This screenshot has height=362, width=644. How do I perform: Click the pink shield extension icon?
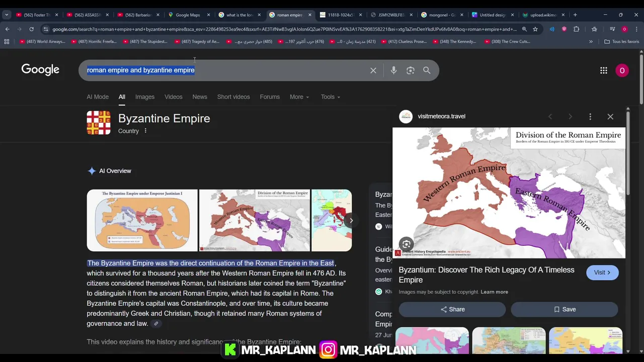(564, 29)
